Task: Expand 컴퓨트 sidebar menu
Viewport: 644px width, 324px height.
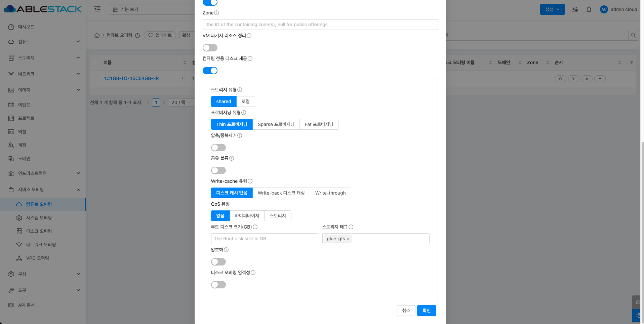Action: (43, 42)
